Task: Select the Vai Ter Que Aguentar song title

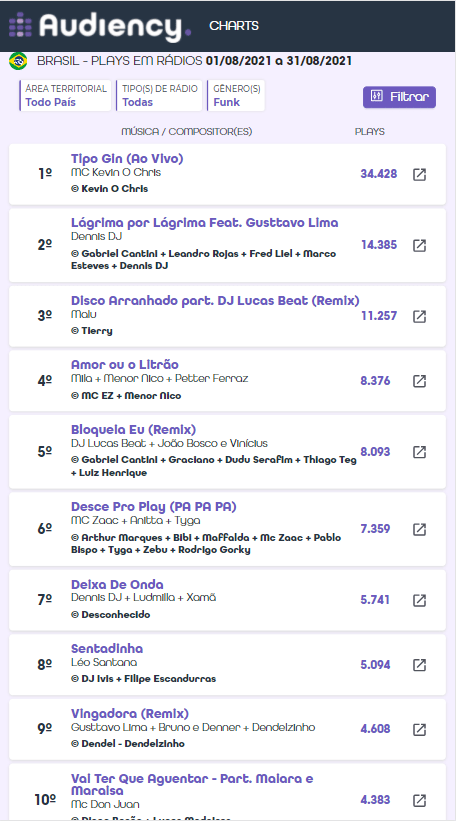Action: pos(192,784)
